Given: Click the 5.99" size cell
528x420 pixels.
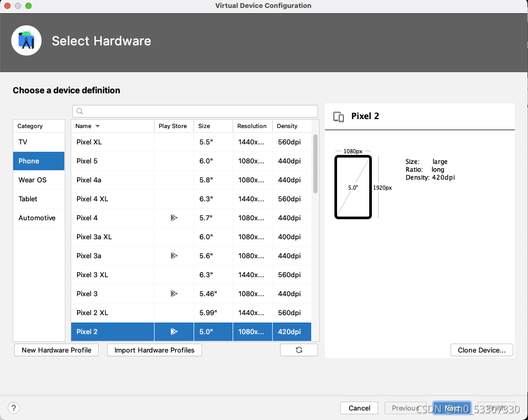Looking at the screenshot, I should 213,312.
